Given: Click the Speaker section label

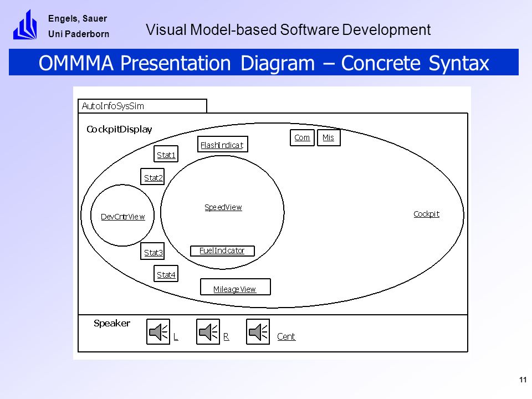Looking at the screenshot, I should tap(112, 323).
